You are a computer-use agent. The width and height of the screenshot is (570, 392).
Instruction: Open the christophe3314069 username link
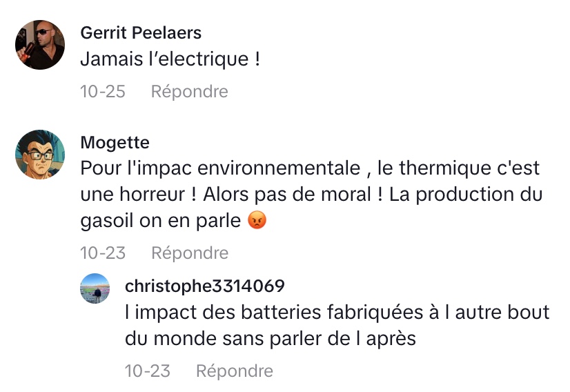pyautogui.click(x=205, y=286)
